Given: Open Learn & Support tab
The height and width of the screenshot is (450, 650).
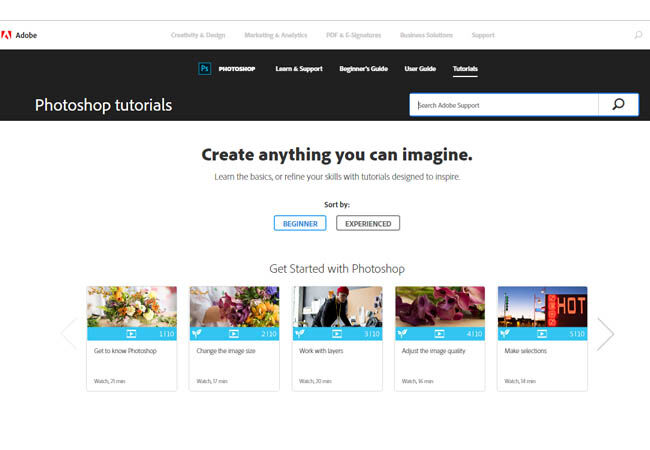Looking at the screenshot, I should coord(299,69).
